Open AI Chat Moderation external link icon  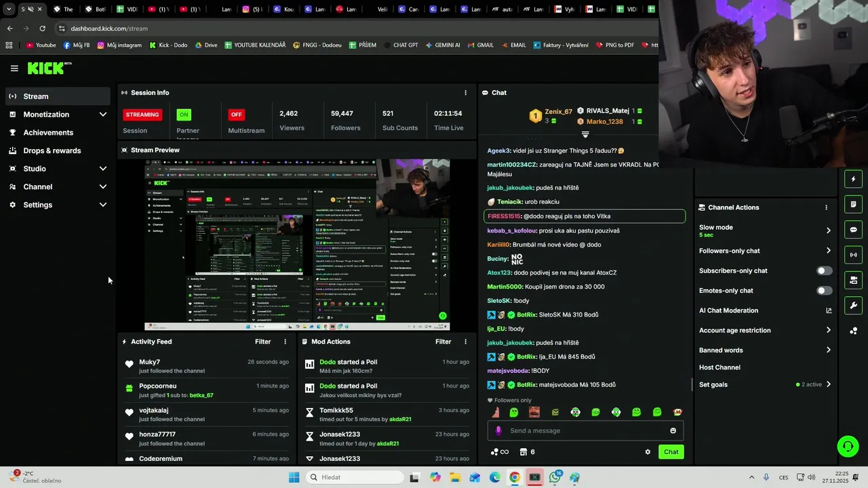coord(829,310)
